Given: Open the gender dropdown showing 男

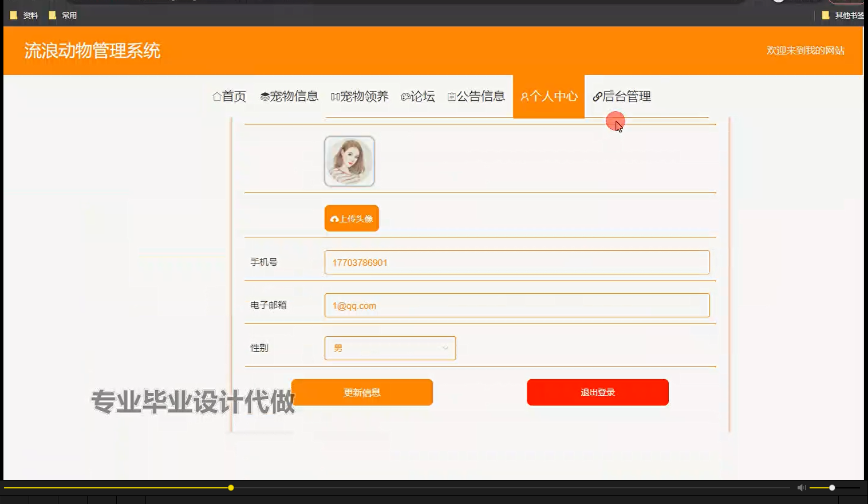Looking at the screenshot, I should [389, 348].
